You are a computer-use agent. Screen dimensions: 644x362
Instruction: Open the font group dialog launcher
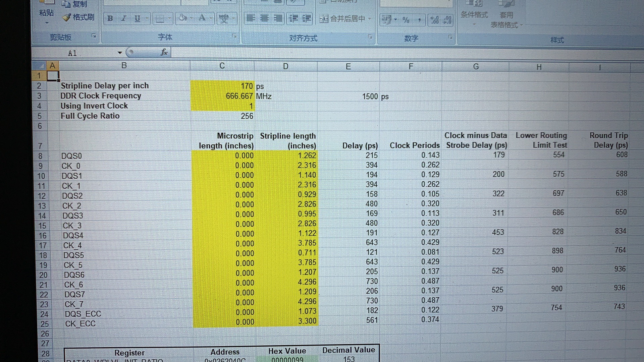click(234, 36)
